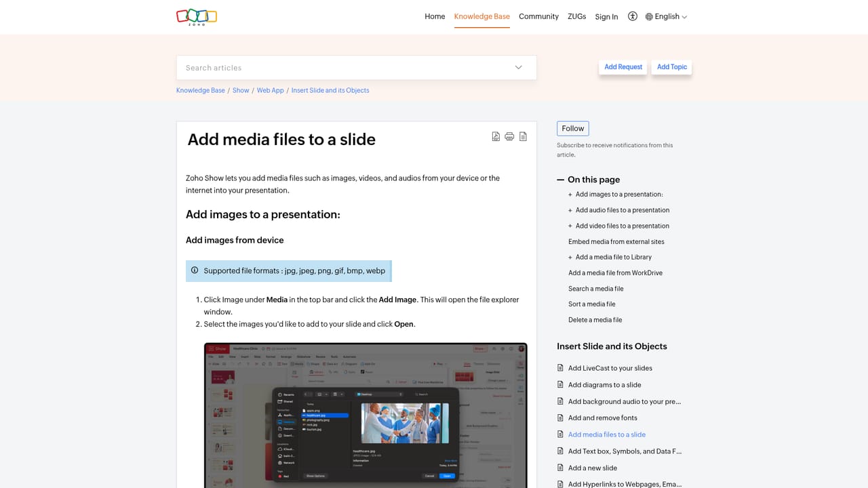The height and width of the screenshot is (488, 868).
Task: Open the Add LiveCast to your slides article
Action: (x=610, y=368)
